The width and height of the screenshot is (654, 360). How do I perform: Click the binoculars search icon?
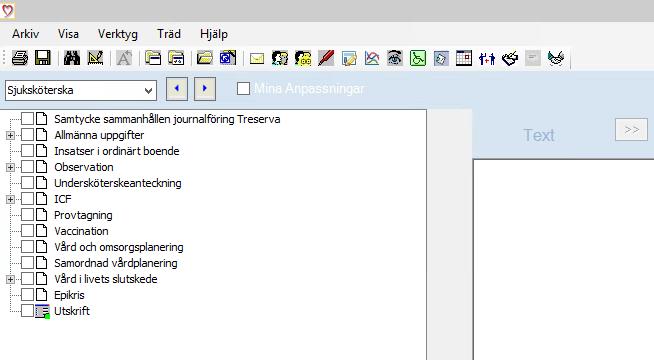point(72,58)
